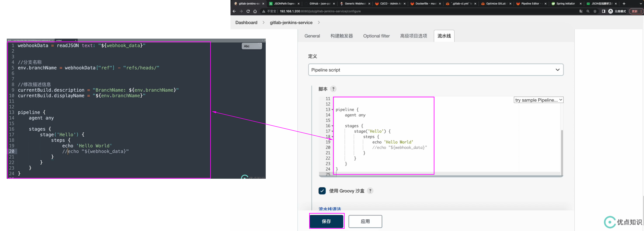
Task: Click the translate page icon
Action: coord(581,11)
